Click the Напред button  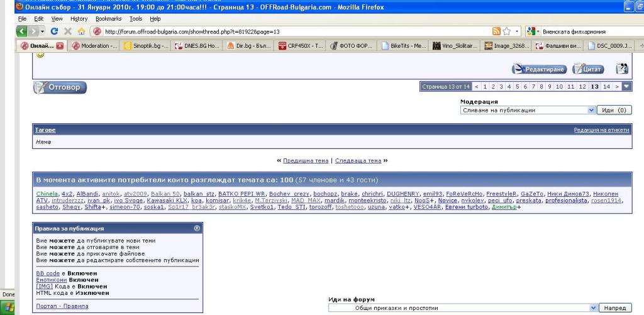click(615, 307)
